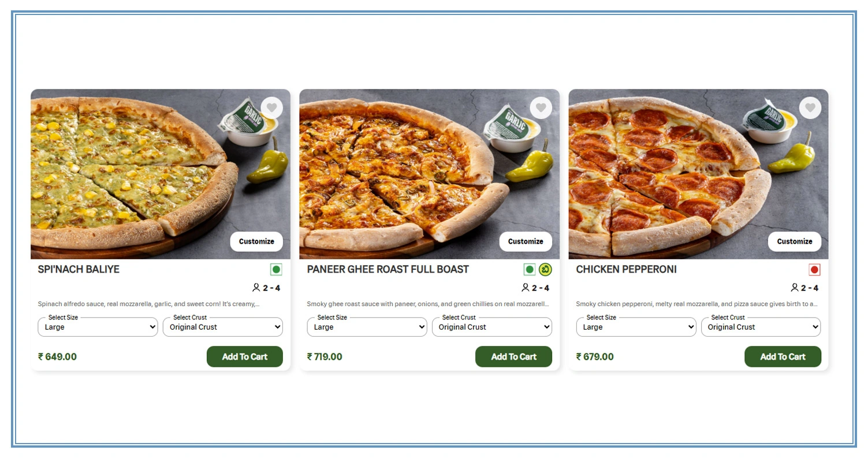Screen dimensions: 868x458
Task: Click the serves 2-4 person icon on Spi'nach Baliye
Action: (256, 288)
